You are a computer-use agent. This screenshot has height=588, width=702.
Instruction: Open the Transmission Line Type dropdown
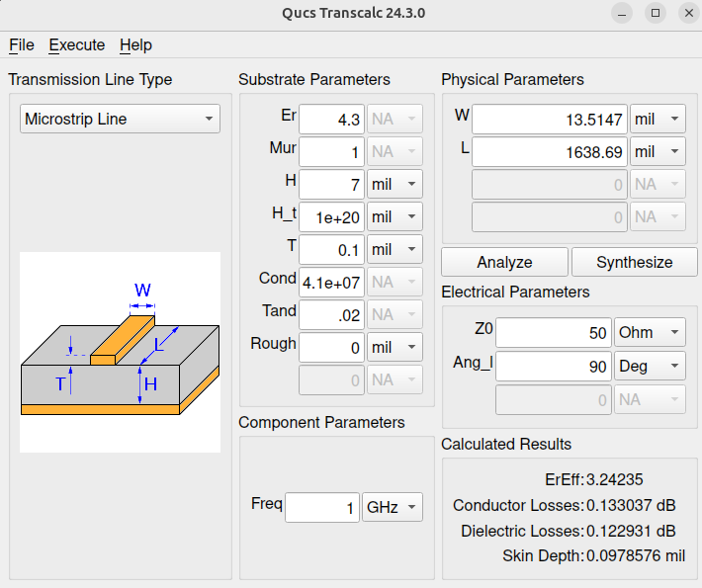click(120, 119)
